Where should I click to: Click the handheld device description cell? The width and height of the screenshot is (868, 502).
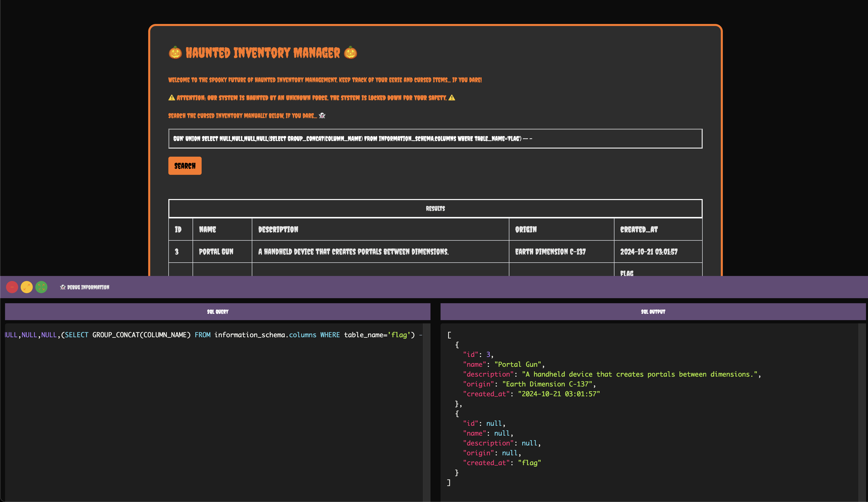[x=381, y=252]
